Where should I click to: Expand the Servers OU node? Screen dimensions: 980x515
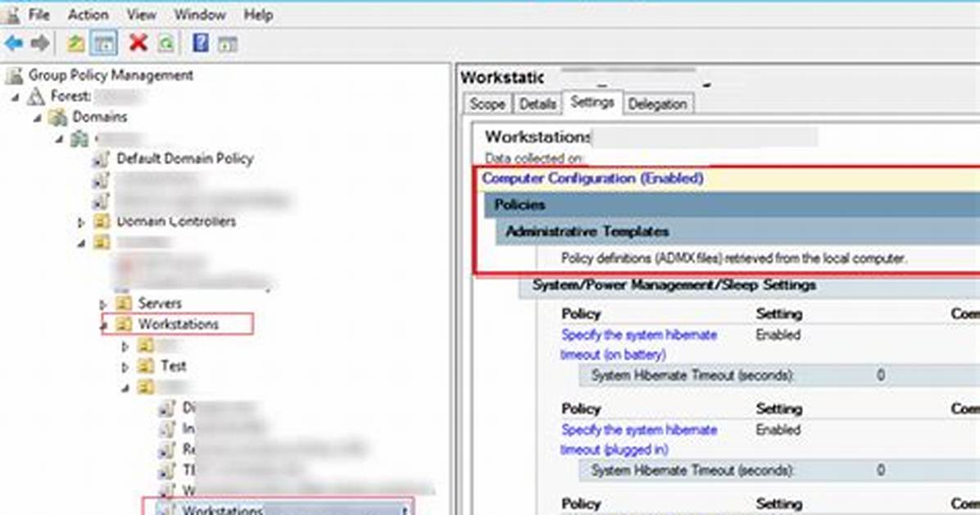[104, 304]
